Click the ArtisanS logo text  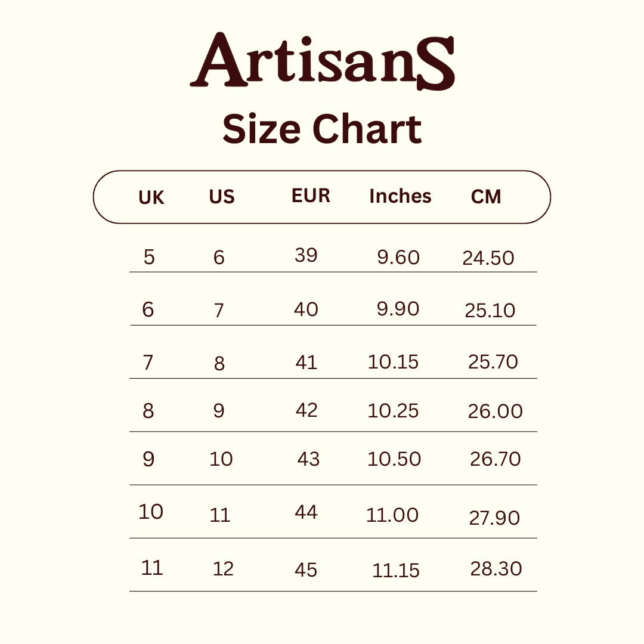pos(322,62)
